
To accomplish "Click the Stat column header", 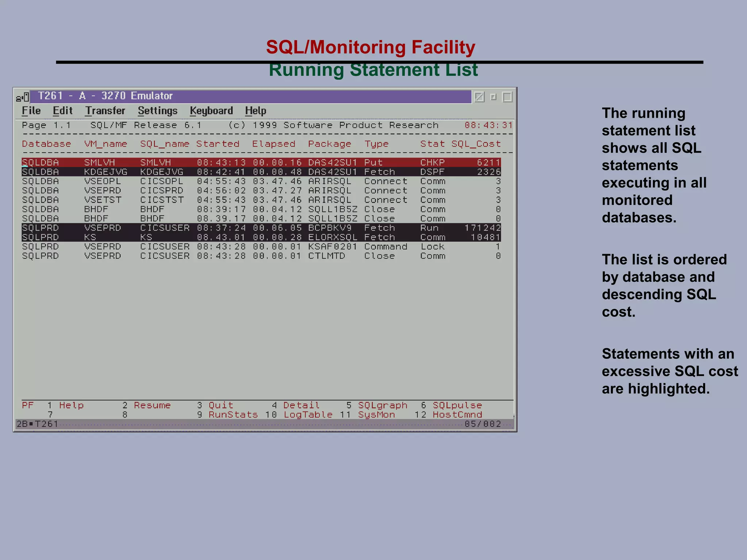I will tap(433, 144).
